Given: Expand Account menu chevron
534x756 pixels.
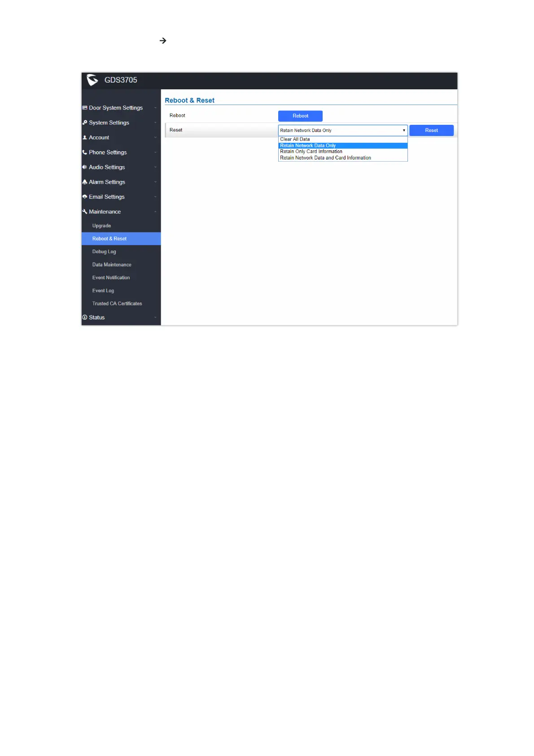Looking at the screenshot, I should (156, 137).
